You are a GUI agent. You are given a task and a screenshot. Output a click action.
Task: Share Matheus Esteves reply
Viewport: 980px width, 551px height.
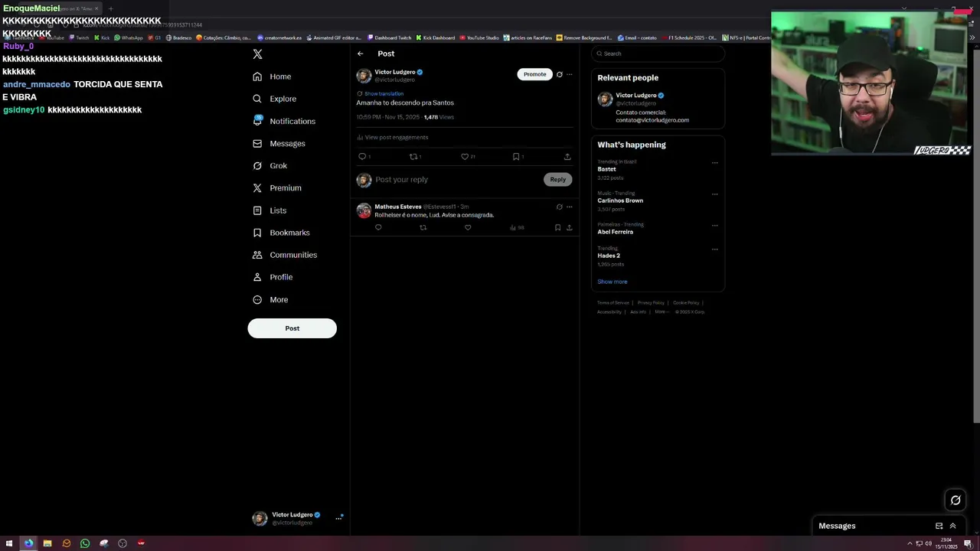point(569,227)
